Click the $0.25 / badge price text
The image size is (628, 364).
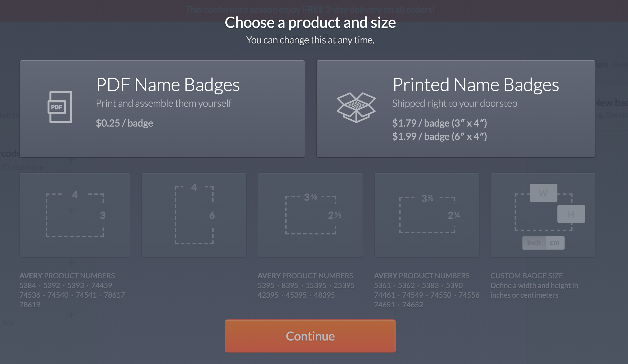125,123
